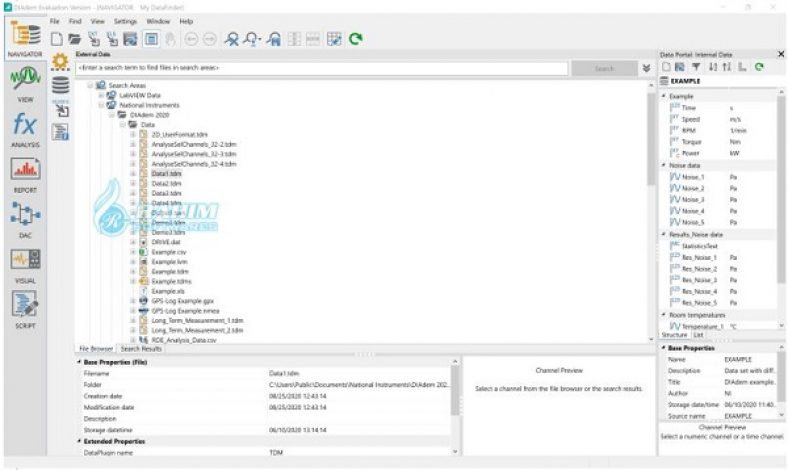Click the sort descending icon in Data Portal

[713, 67]
